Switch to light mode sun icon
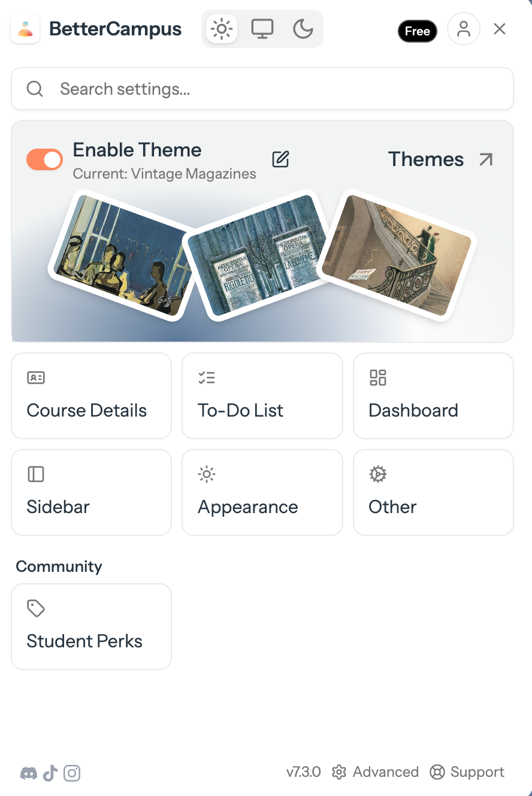 pos(222,29)
